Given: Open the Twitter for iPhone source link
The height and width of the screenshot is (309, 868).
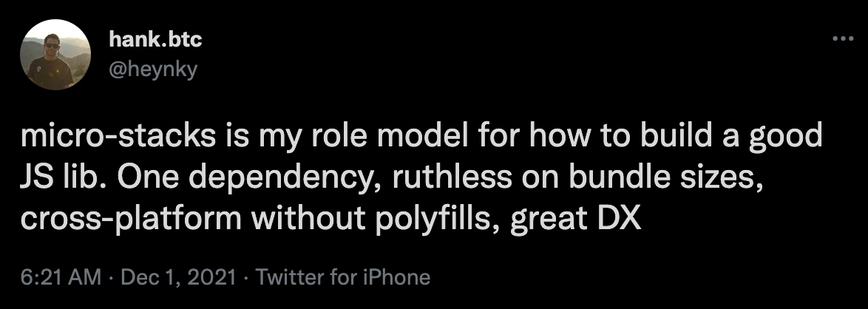Looking at the screenshot, I should (343, 277).
